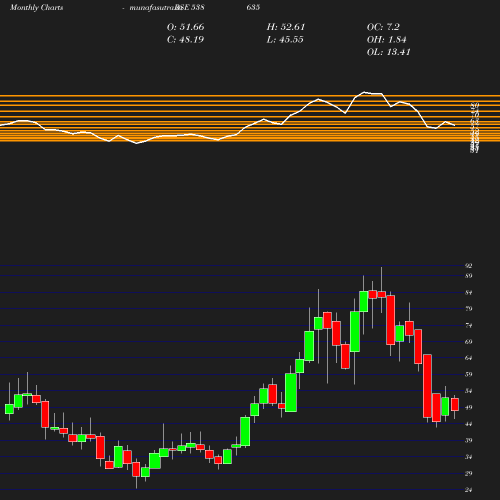Select the high value H: 52.61

pyautogui.click(x=286, y=27)
